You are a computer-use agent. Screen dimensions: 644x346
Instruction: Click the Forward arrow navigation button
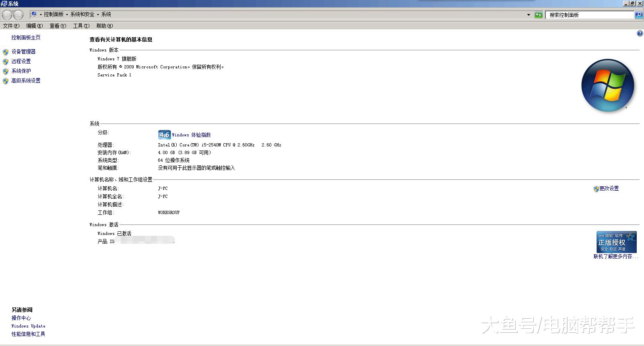[19, 15]
